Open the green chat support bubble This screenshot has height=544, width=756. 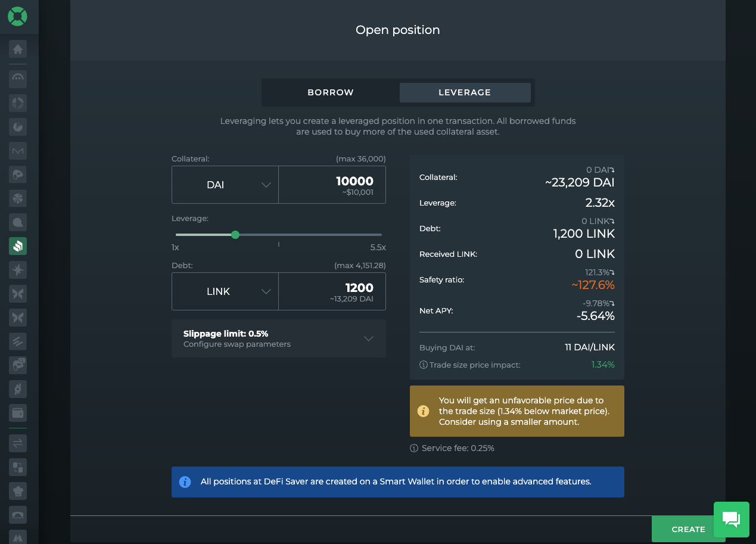pyautogui.click(x=731, y=520)
